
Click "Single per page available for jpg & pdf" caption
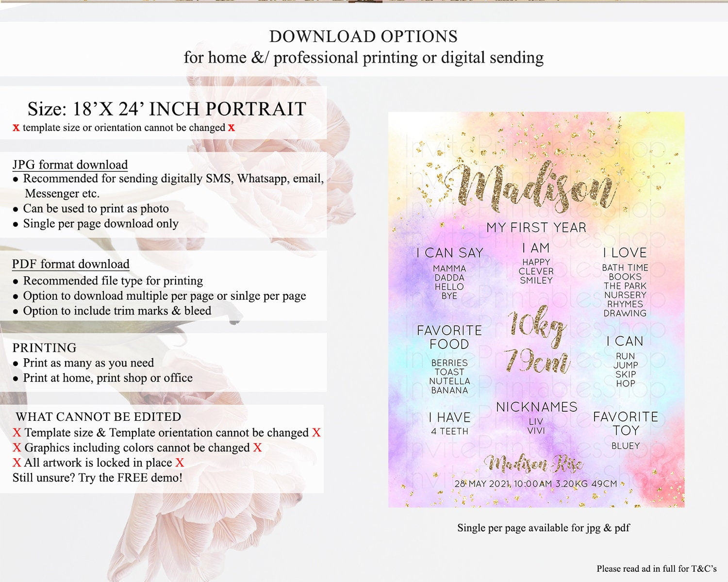coord(543,528)
